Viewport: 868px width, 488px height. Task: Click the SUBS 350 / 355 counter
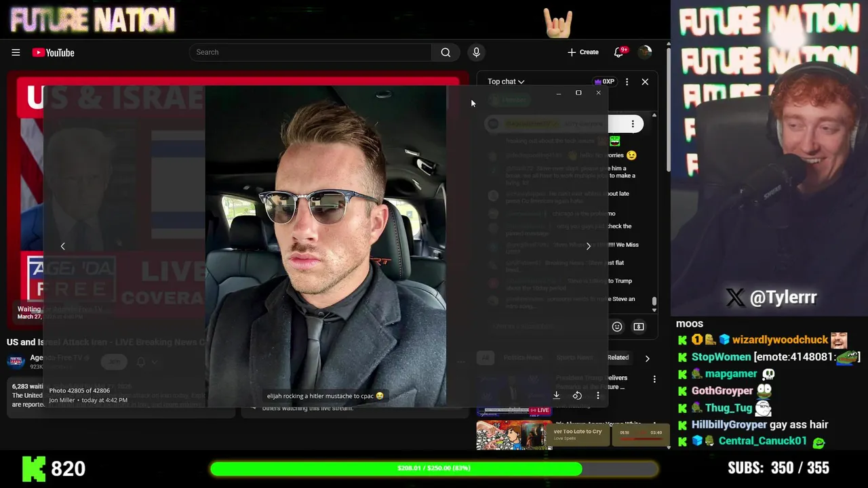[778, 468]
